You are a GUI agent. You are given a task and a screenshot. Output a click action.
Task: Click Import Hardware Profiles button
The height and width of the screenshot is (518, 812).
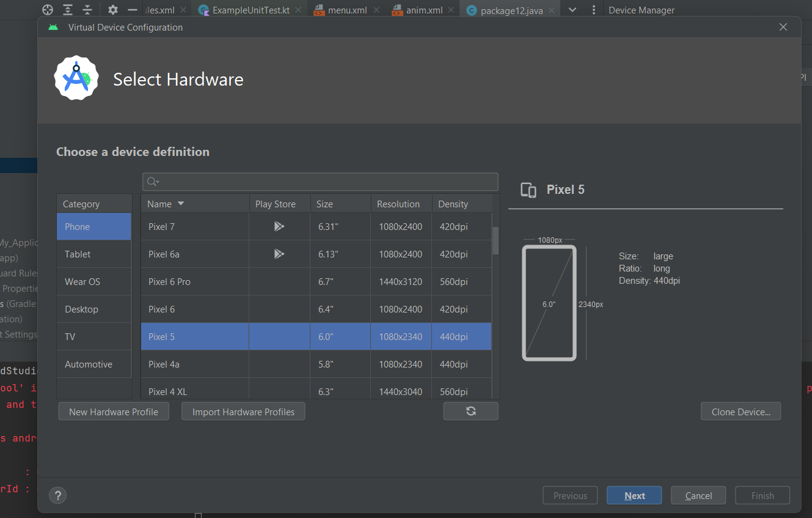[x=243, y=412]
